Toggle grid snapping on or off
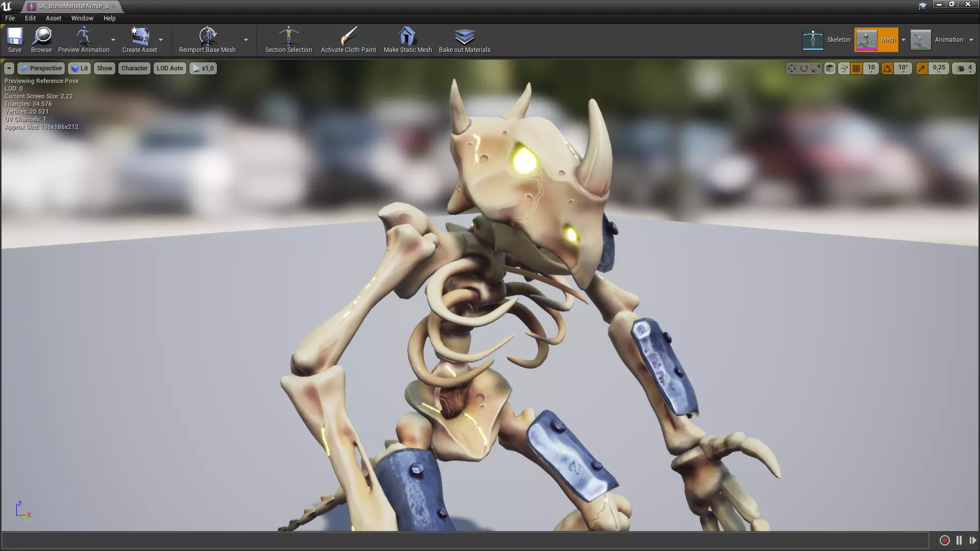Image resolution: width=980 pixels, height=551 pixels. point(856,68)
